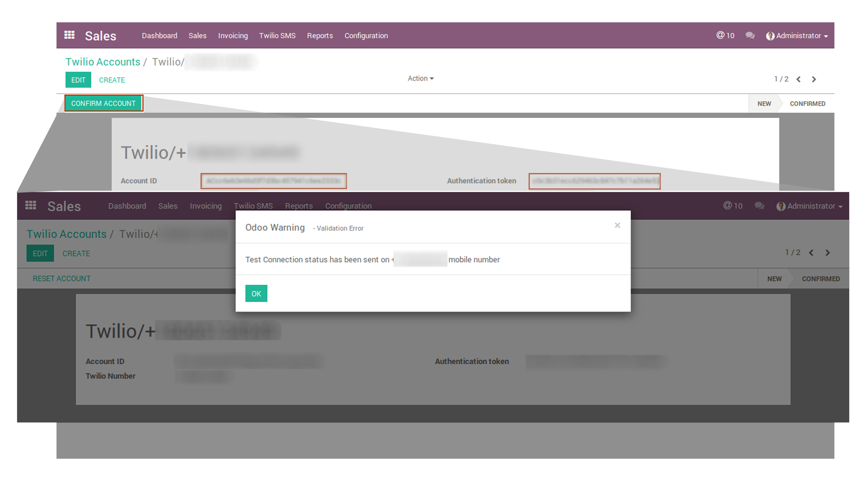
Task: Expand the Action dropdown
Action: [420, 79]
